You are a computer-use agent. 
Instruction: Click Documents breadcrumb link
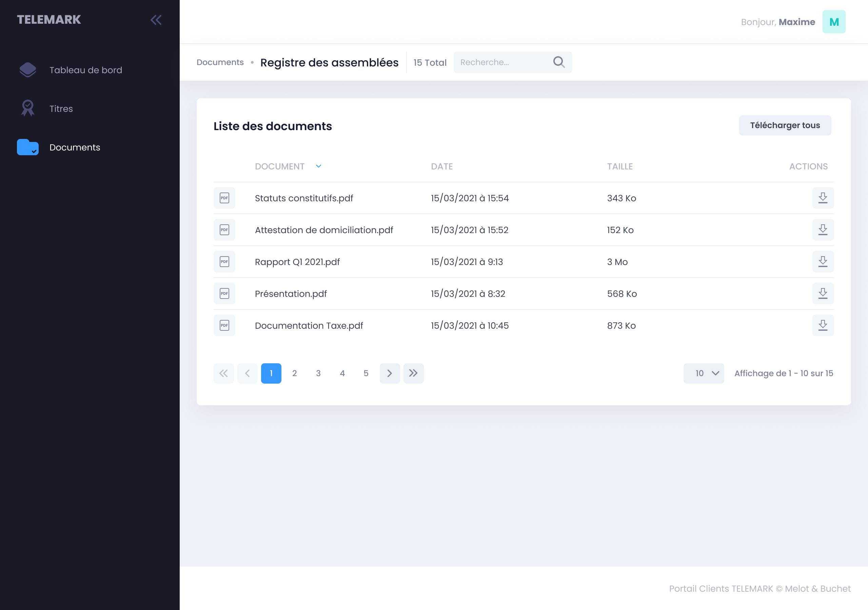(220, 62)
